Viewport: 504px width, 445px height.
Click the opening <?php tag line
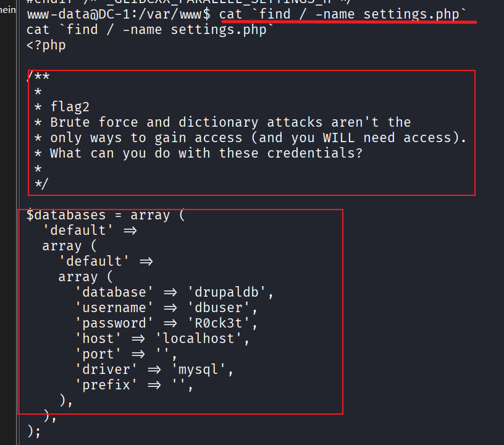(x=46, y=44)
